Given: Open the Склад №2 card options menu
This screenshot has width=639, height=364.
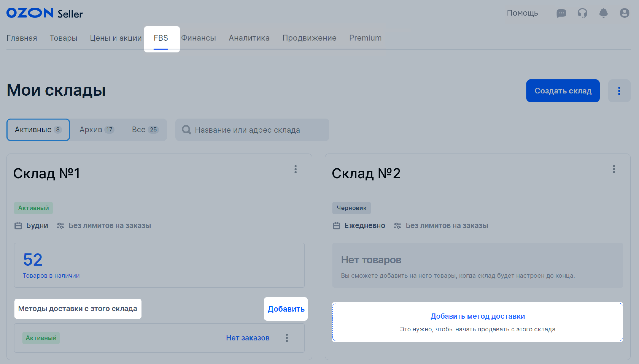Looking at the screenshot, I should pos(614,169).
